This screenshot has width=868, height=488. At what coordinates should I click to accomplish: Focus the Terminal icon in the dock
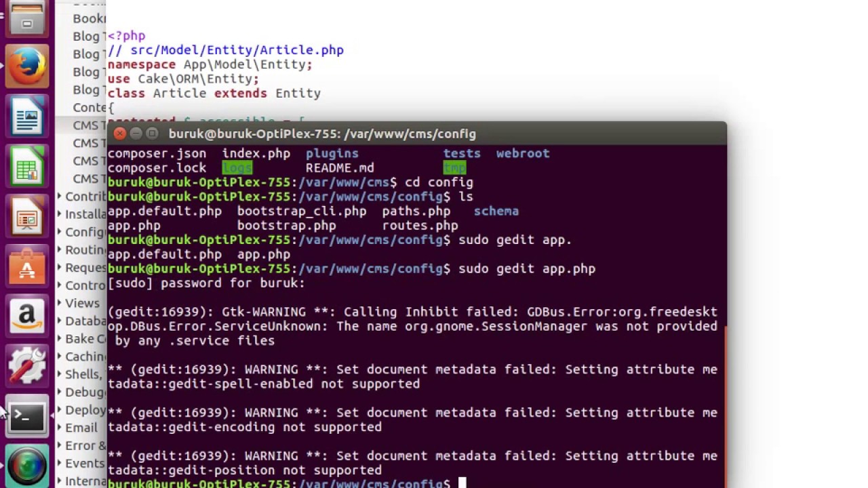pos(27,416)
